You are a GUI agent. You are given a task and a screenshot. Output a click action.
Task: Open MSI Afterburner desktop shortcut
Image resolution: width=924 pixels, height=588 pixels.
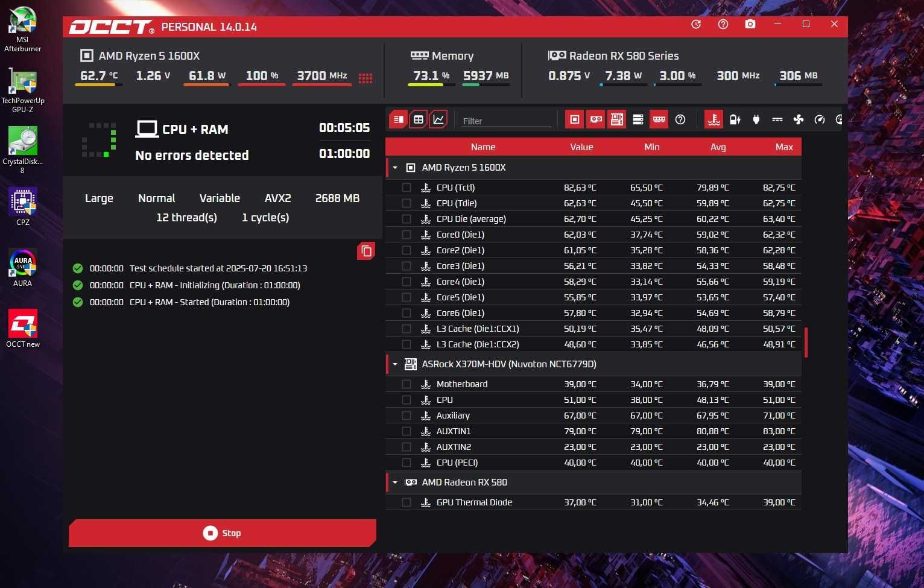pos(22,28)
